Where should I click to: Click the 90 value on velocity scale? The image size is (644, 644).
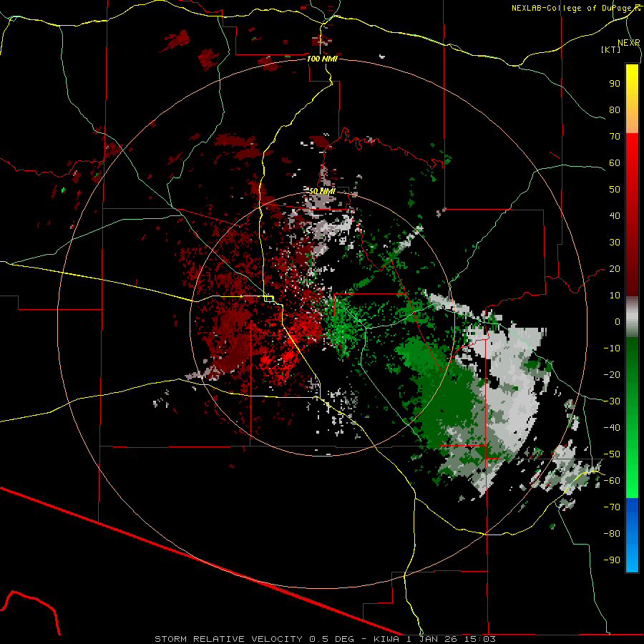click(615, 84)
